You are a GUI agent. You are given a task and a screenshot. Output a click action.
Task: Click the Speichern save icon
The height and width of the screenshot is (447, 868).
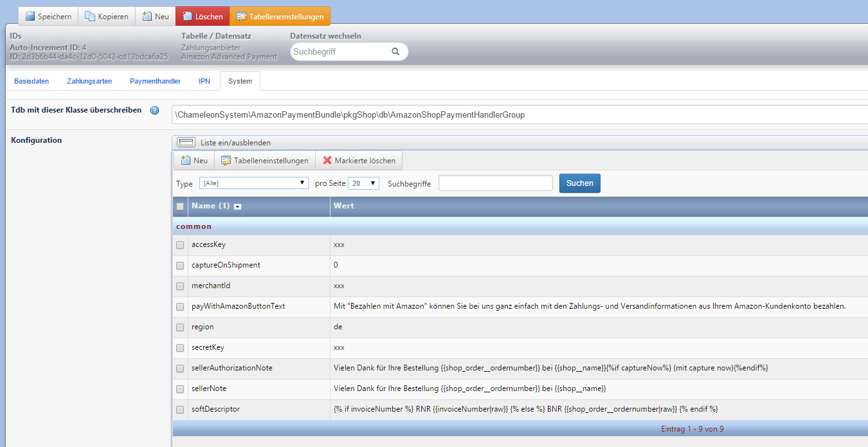coord(30,17)
